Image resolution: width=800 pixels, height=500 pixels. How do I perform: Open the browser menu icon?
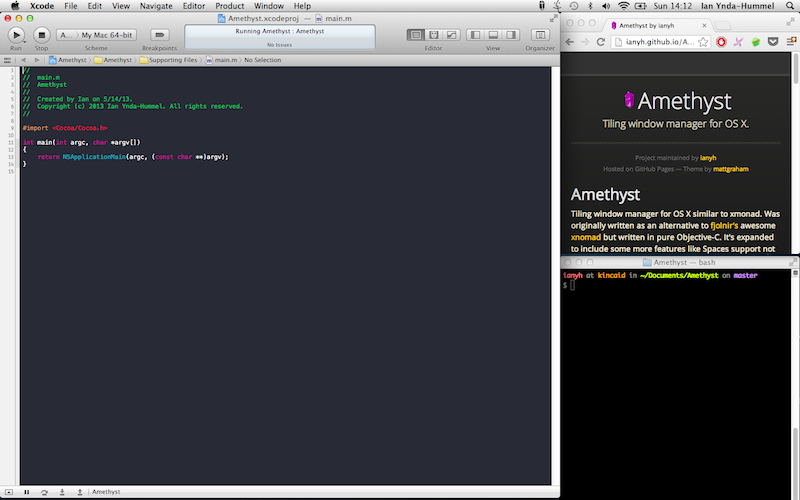pos(791,42)
